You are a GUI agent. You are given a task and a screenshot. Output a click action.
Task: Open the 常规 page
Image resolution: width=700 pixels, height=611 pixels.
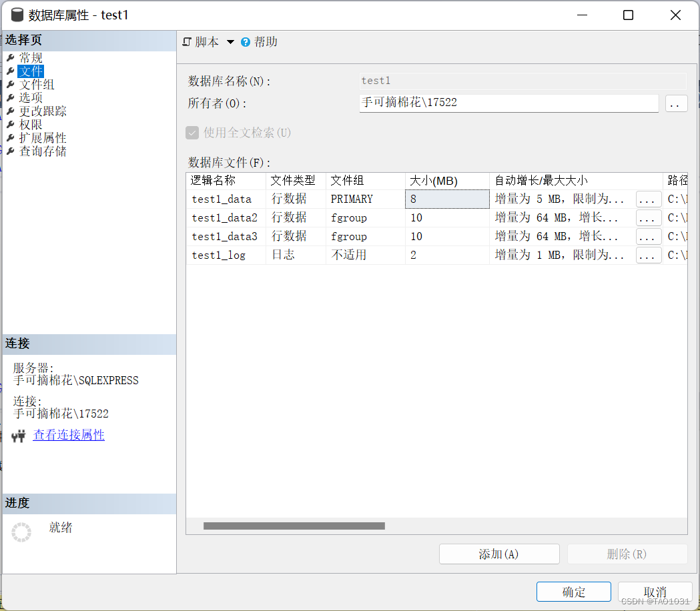(x=30, y=57)
